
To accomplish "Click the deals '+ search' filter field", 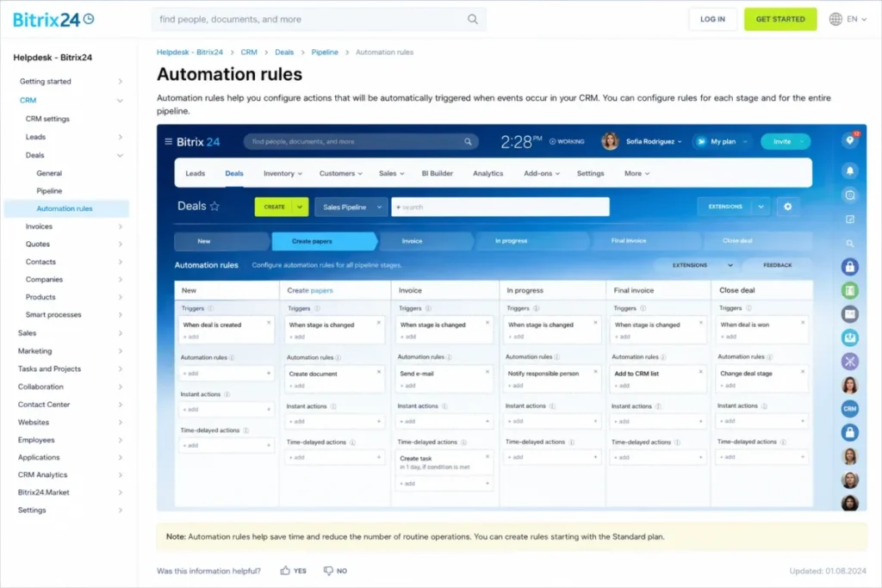I will (x=500, y=207).
